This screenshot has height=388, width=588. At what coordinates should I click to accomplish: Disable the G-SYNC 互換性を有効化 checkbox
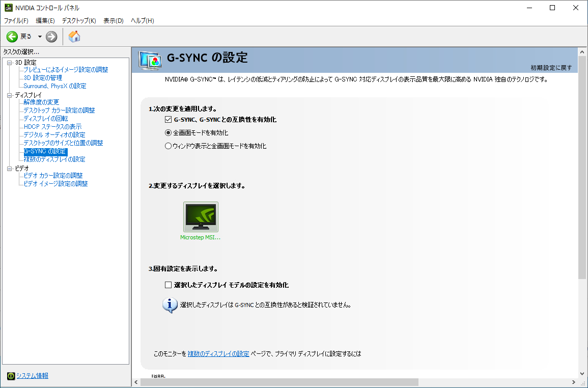[x=168, y=120]
